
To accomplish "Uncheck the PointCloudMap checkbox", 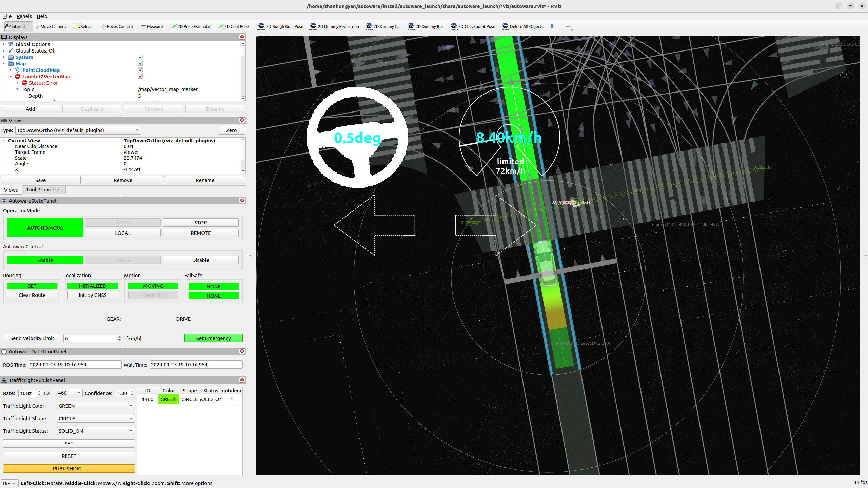I will pos(140,70).
